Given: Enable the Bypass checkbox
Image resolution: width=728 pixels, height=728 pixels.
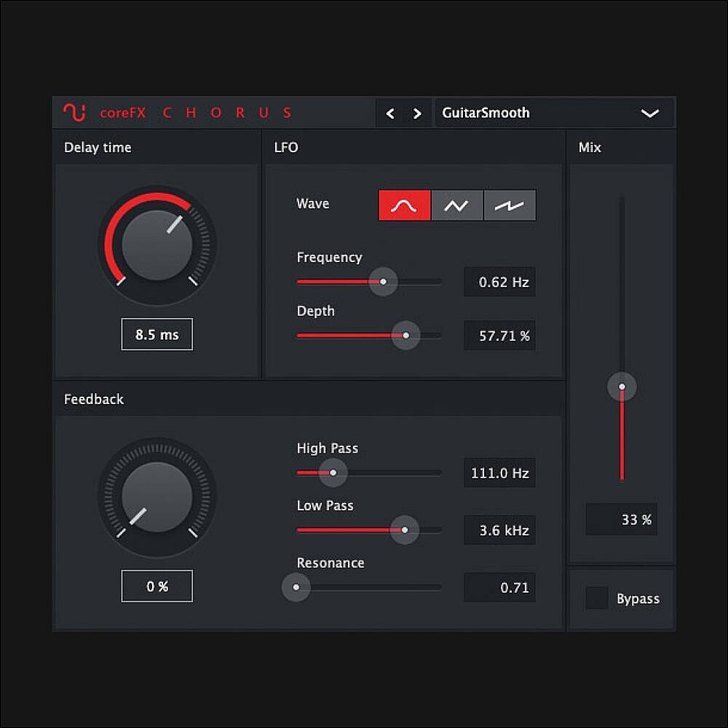Looking at the screenshot, I should (597, 598).
